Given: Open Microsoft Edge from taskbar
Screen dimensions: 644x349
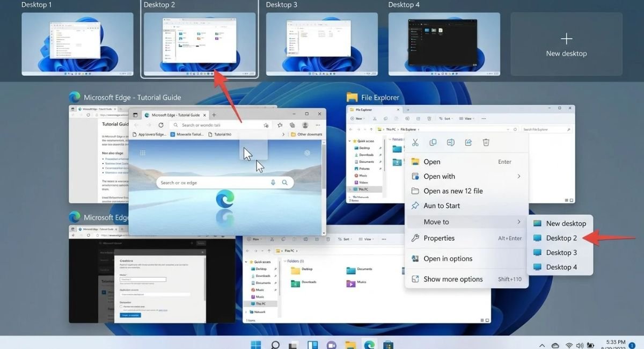Looking at the screenshot, I should click(369, 344).
